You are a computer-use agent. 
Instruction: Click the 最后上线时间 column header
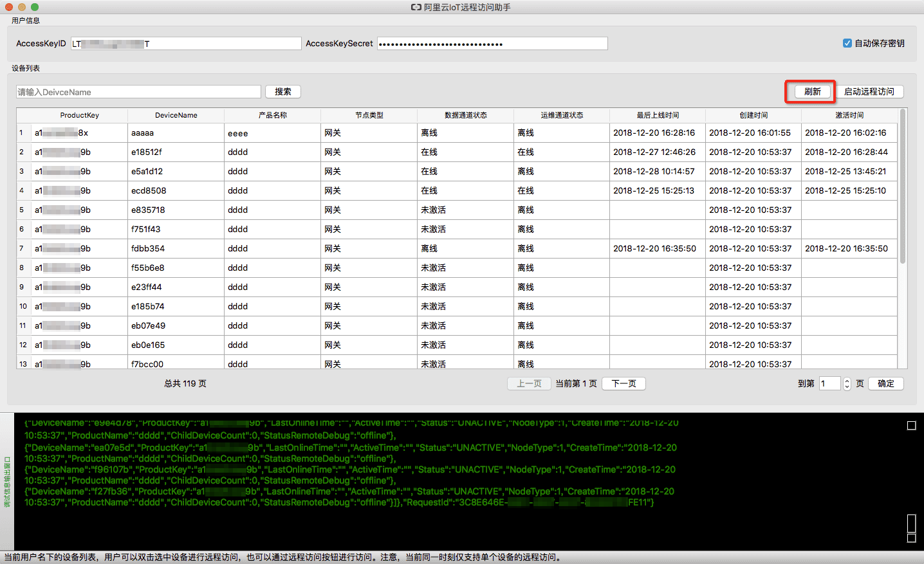(x=658, y=115)
